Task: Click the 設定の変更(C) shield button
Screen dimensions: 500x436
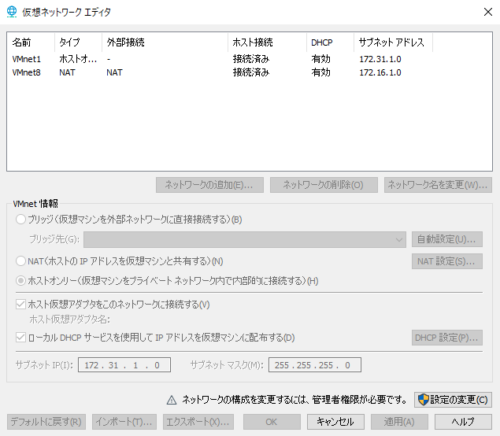Action: [x=453, y=400]
